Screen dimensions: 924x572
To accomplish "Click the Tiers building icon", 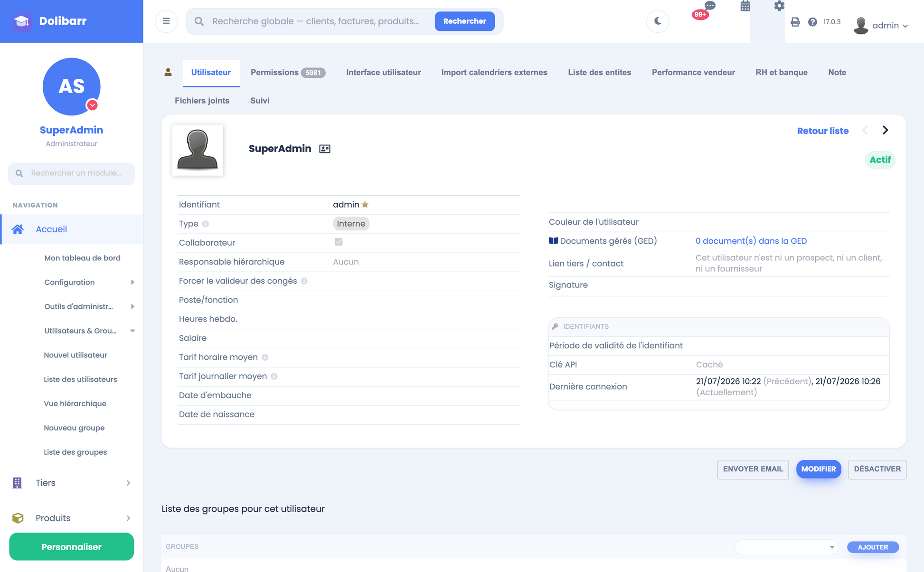I will tap(17, 483).
